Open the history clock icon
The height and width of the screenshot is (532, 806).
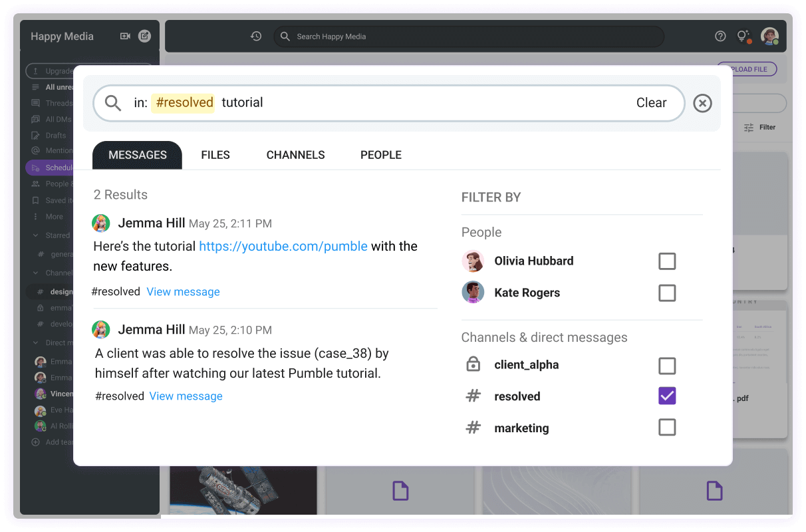(256, 37)
